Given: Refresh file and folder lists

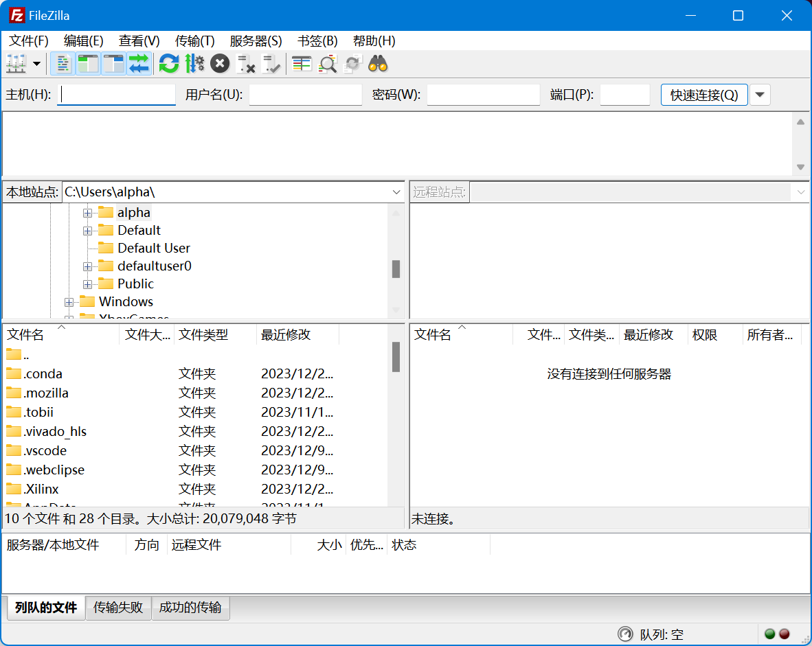Looking at the screenshot, I should tap(169, 64).
